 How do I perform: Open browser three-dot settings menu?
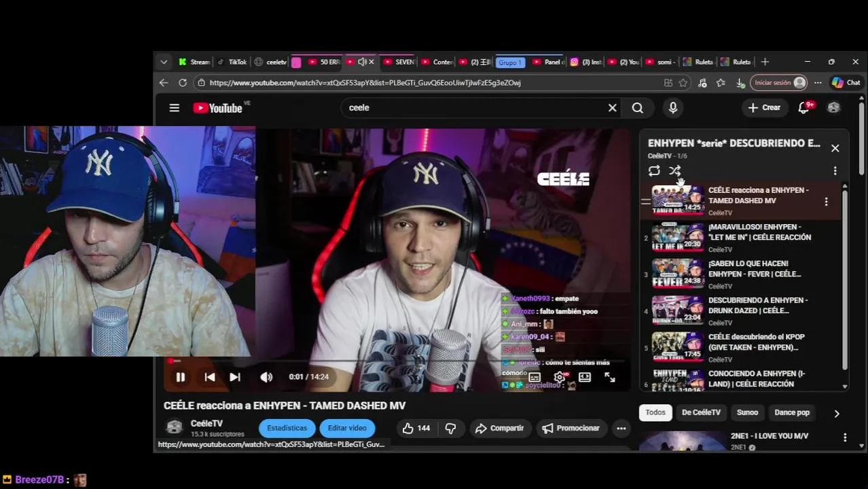pos(818,83)
